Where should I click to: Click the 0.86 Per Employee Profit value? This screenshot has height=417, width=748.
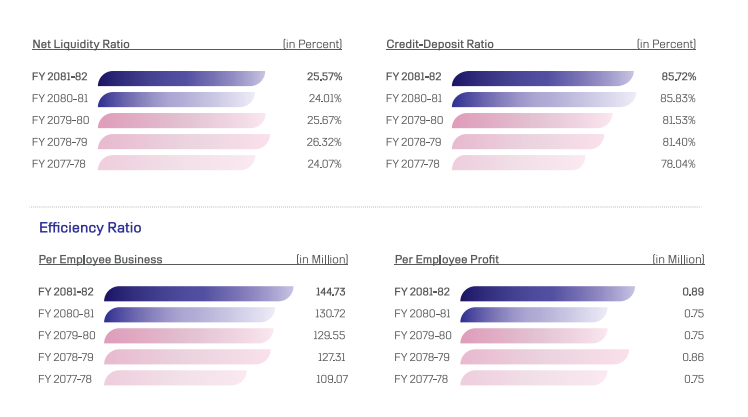point(692,357)
